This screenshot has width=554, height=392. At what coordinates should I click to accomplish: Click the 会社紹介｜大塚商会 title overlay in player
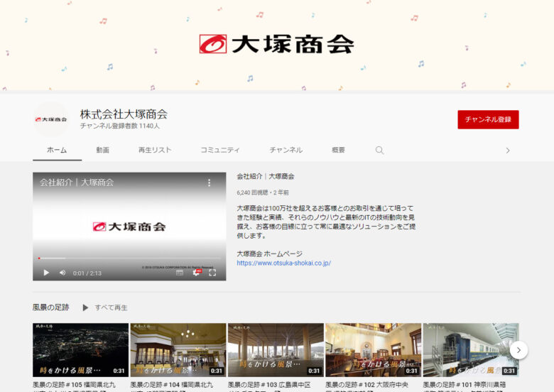tap(77, 183)
